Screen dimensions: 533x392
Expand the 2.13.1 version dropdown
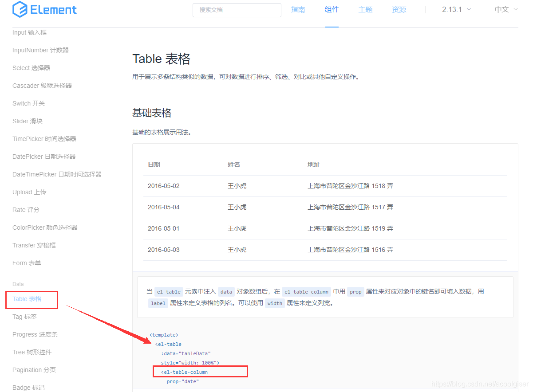[x=457, y=9]
